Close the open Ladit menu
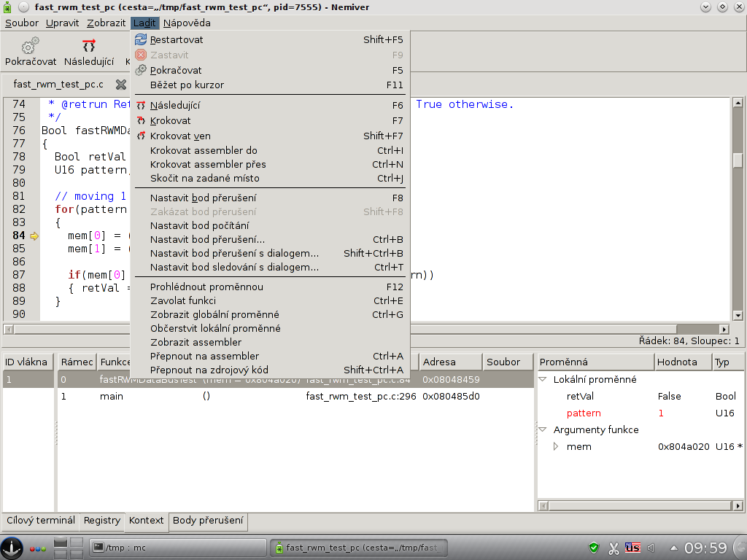 coord(144,23)
